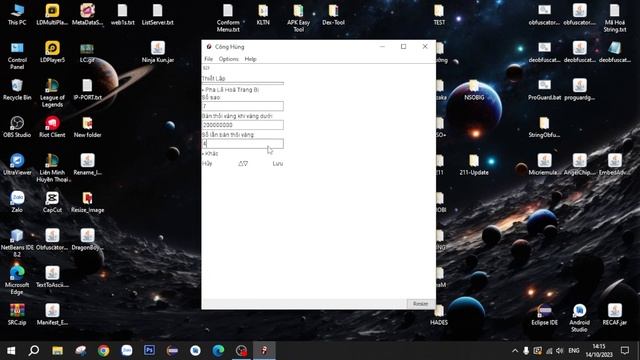
Task: Select the Resize_Image desktop icon
Action: point(87,202)
